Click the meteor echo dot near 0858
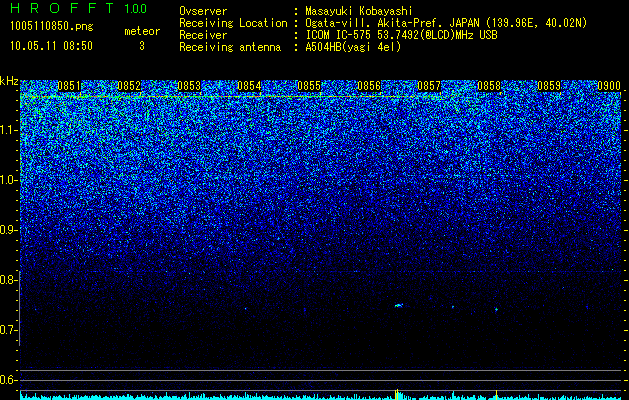The image size is (629, 400). (x=496, y=309)
